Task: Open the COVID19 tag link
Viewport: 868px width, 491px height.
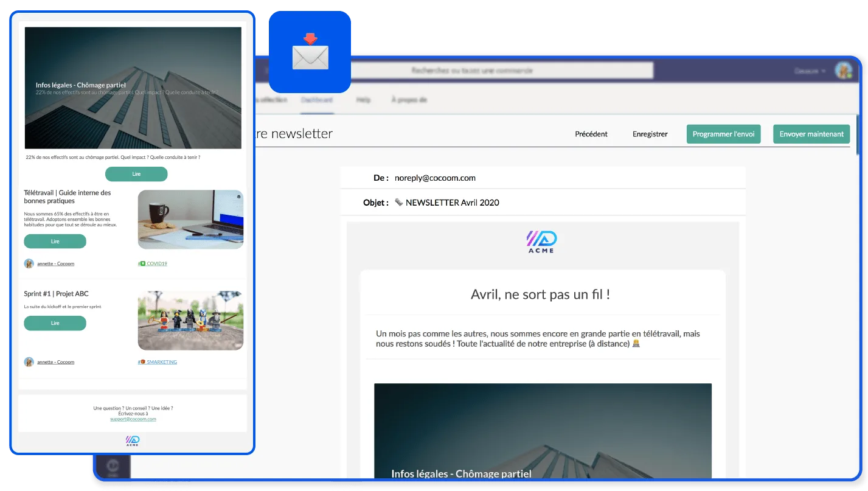Action: point(153,263)
